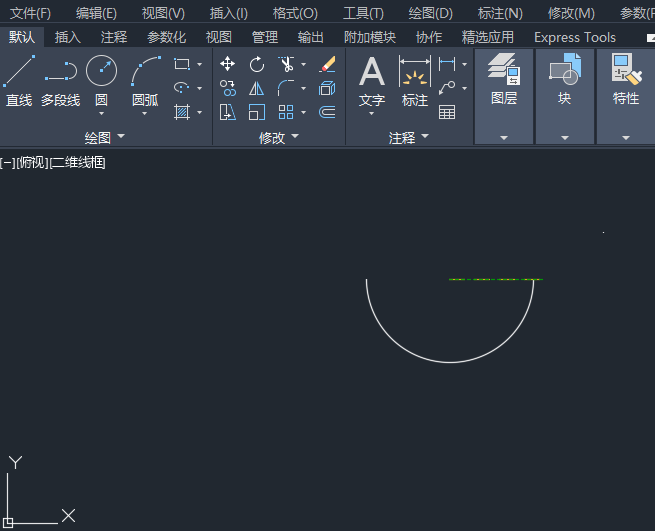Screen dimensions: 655x531
Task: Select the Linear dimension icon
Action: tap(447, 64)
